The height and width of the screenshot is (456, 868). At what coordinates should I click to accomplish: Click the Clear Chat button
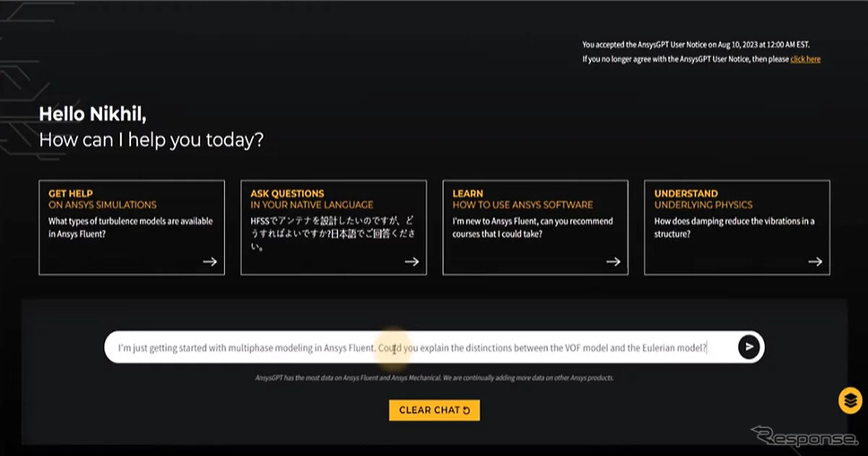pyautogui.click(x=435, y=410)
